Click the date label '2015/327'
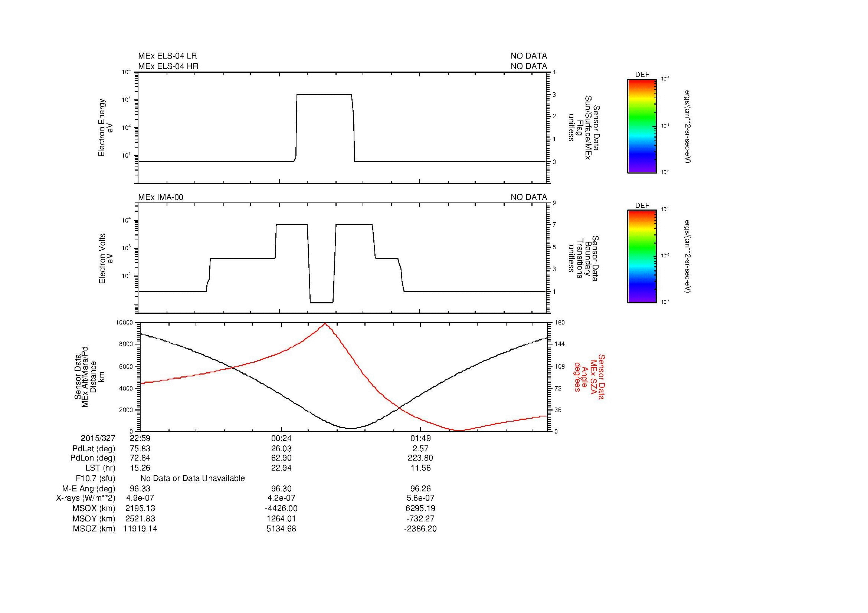The image size is (868, 613). click(98, 438)
